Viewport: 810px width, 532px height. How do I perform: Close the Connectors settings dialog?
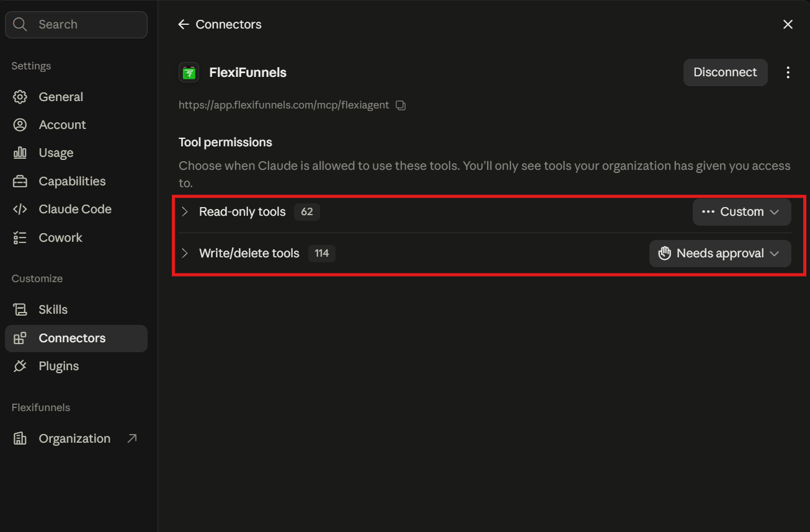pyautogui.click(x=788, y=24)
